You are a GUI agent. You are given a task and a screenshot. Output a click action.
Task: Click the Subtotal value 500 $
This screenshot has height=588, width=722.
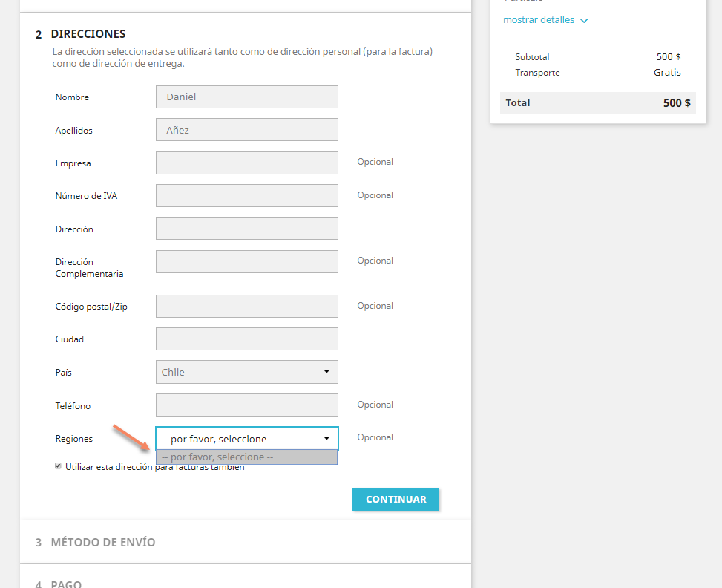pyautogui.click(x=669, y=56)
